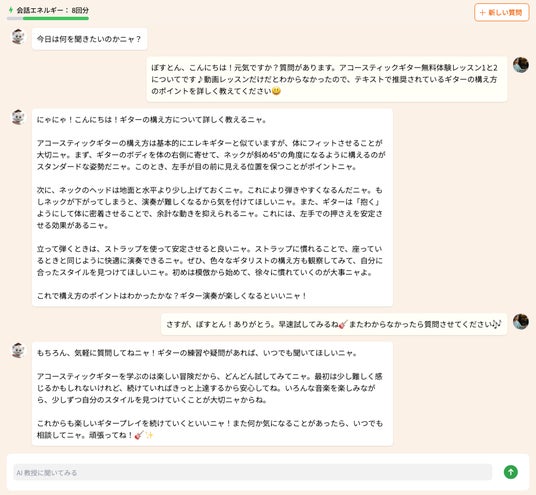Click the green send arrow button
The height and width of the screenshot is (495, 536).
[x=510, y=472]
